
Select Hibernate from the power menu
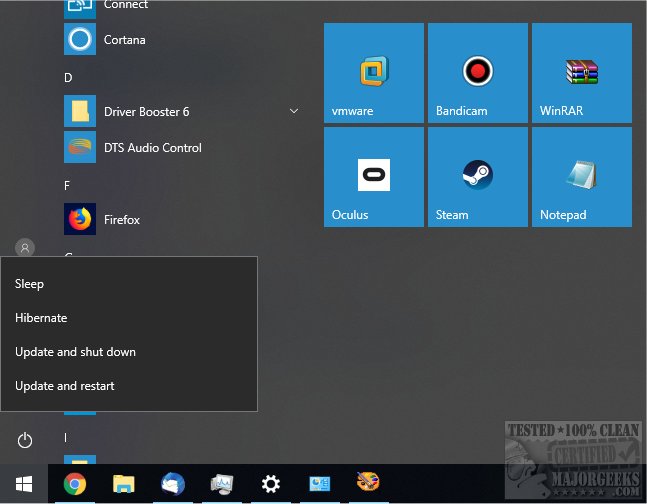click(x=129, y=318)
